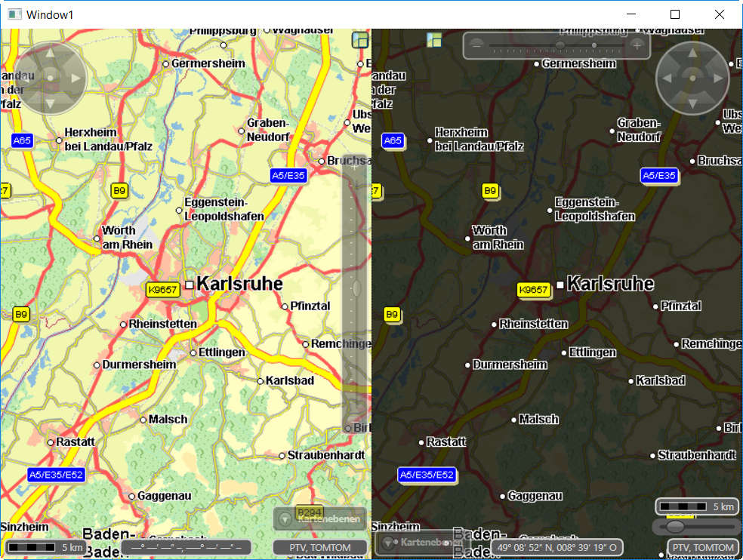This screenshot has width=743, height=560.
Task: Click the horizontal zoom slider handle on dark map
Action: (560, 45)
